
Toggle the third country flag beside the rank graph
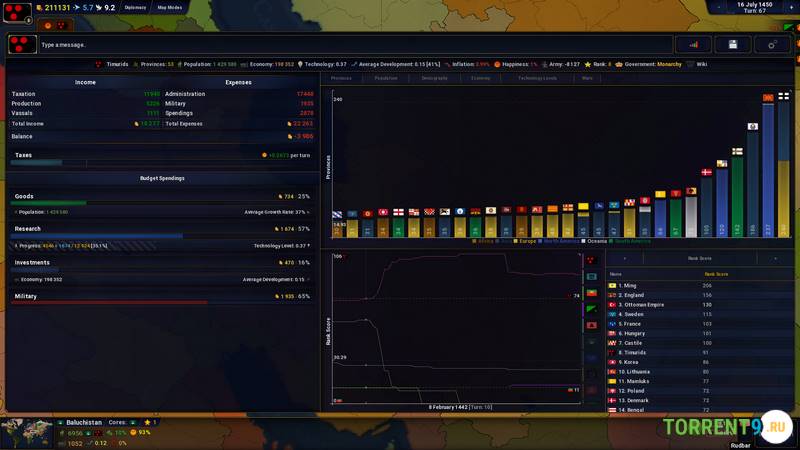click(x=591, y=309)
